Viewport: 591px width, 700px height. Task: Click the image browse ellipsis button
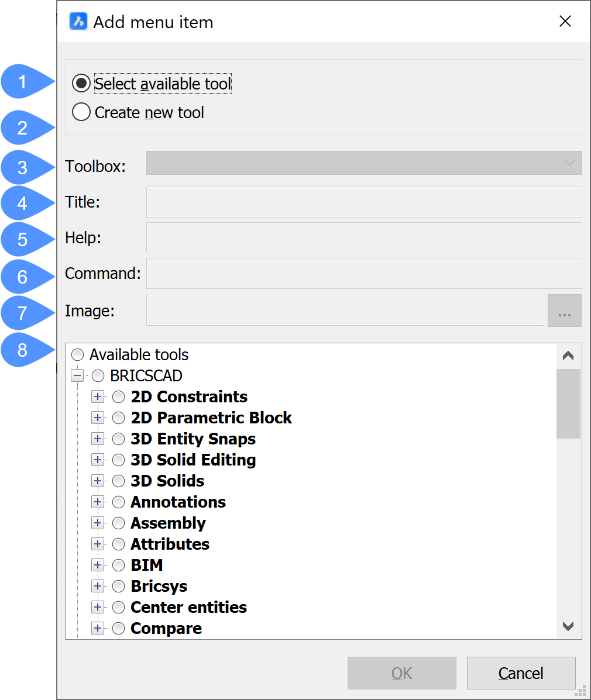(x=564, y=311)
